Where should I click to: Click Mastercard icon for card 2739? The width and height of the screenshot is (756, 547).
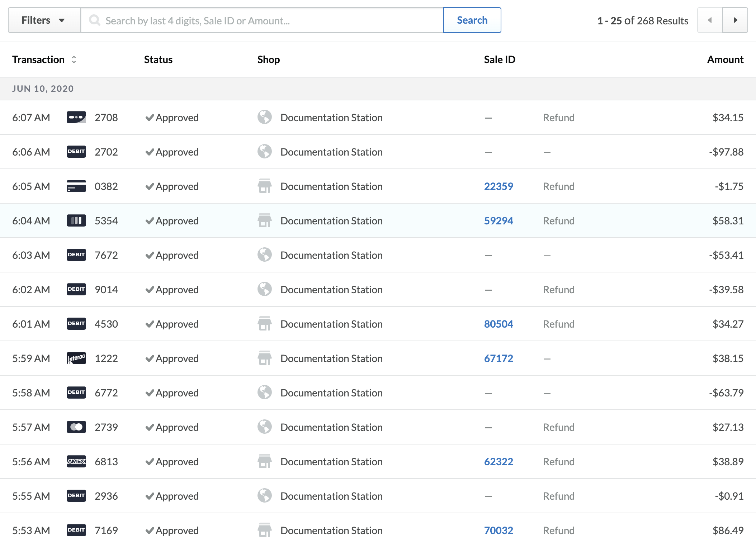(x=76, y=427)
